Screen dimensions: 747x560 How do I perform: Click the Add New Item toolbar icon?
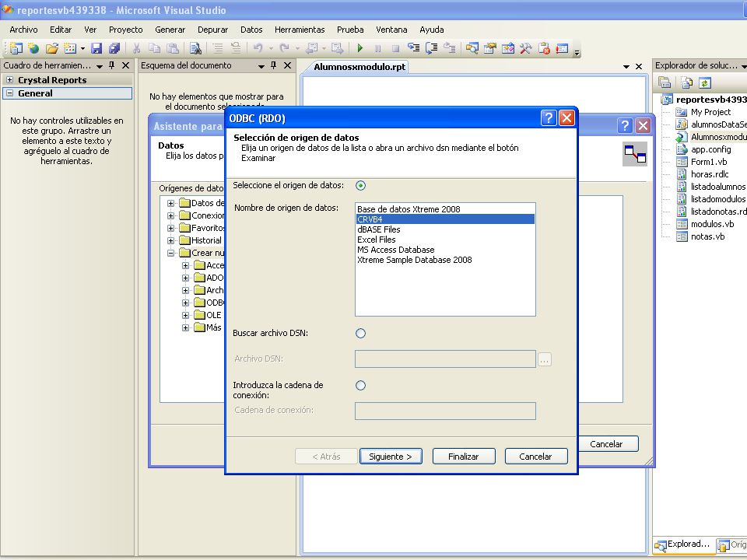click(x=70, y=48)
